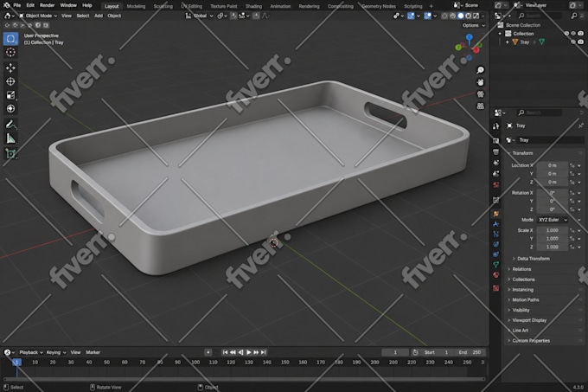
Task: Open the Global transform orientation dropdown
Action: coord(200,16)
